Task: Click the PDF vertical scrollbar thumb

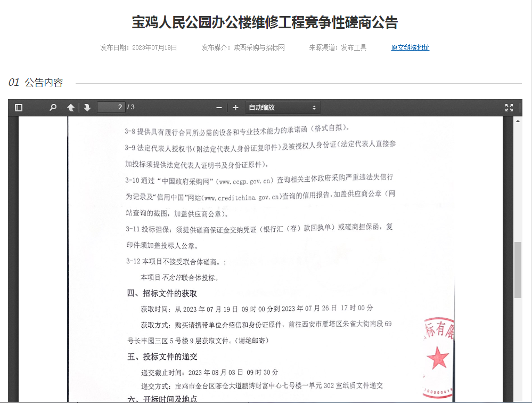Action: pyautogui.click(x=518, y=270)
